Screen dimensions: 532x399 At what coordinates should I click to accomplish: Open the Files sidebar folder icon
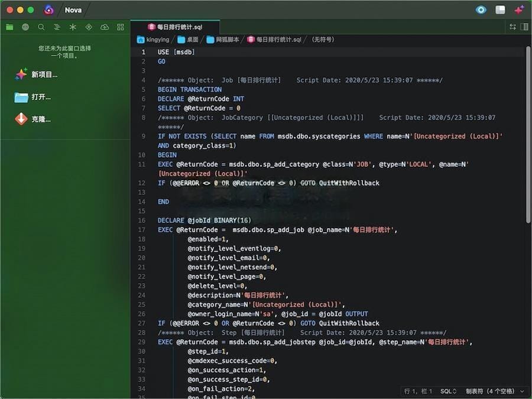coord(9,27)
